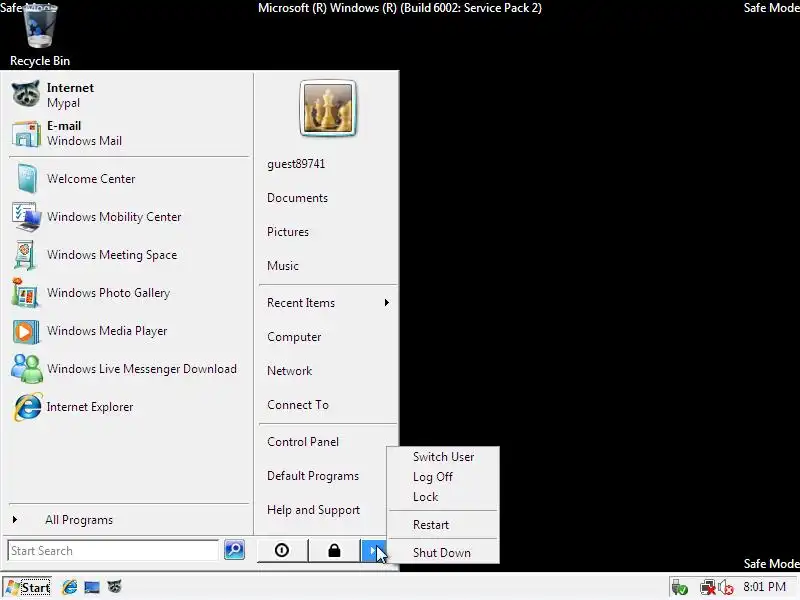Open the Recycle Bin desktop icon
The height and width of the screenshot is (600, 800).
[x=40, y=35]
